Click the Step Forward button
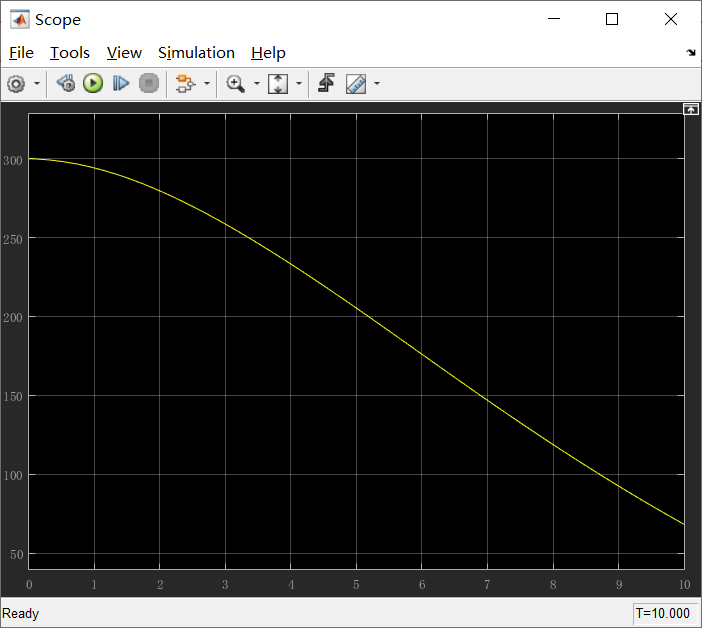Viewport: 702px width, 628px height. tap(120, 84)
